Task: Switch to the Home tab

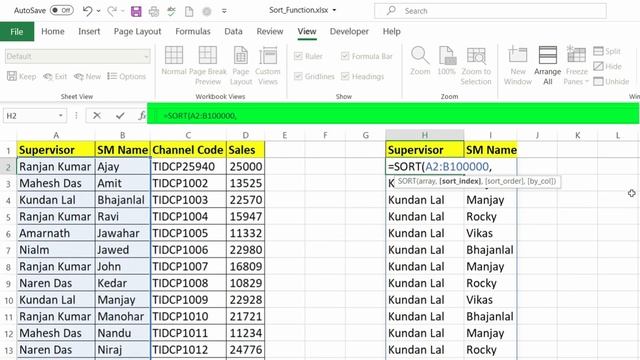Action: pos(53,31)
